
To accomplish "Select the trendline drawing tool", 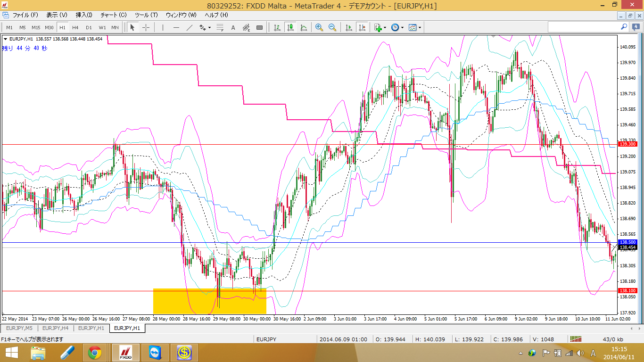I will click(x=190, y=27).
